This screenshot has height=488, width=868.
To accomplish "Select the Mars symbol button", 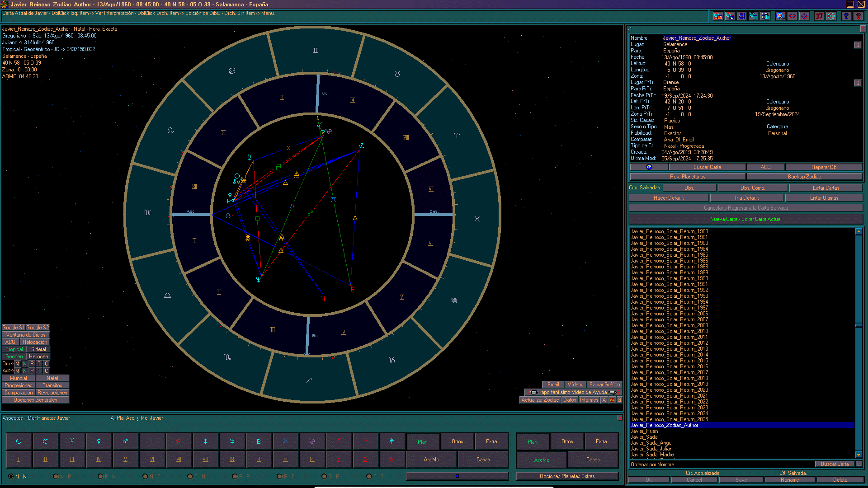I will click(x=125, y=441).
